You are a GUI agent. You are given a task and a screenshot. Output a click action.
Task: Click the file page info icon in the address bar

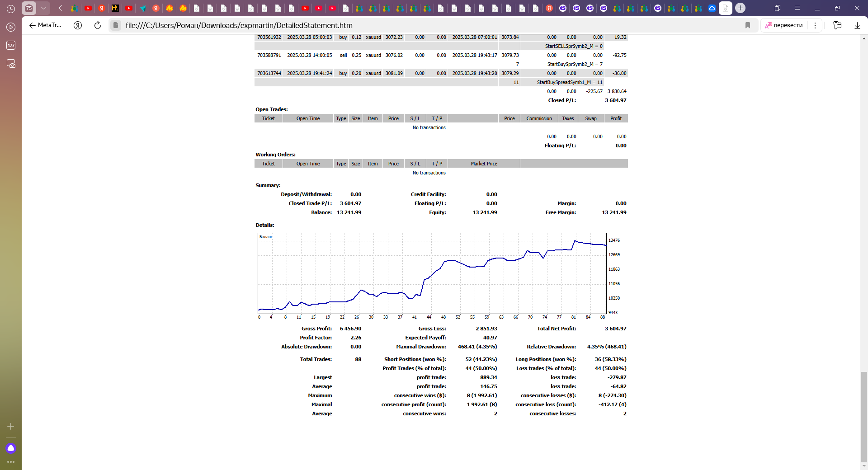tap(116, 25)
